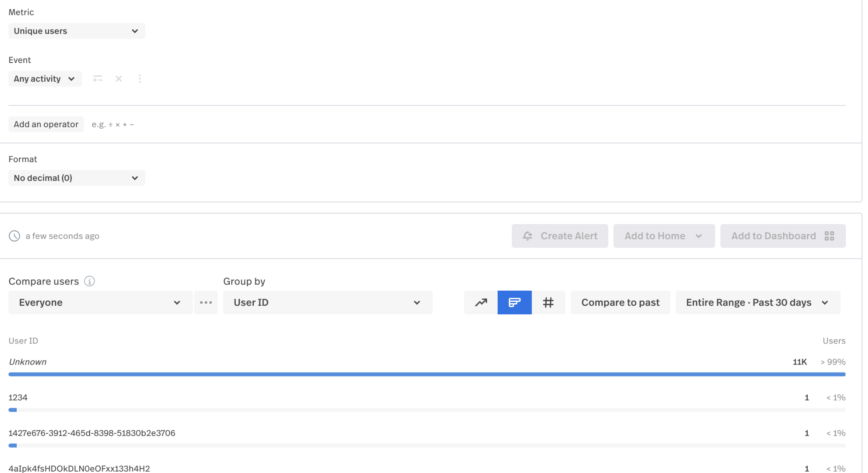Open the Entire Range Past 30 days selector

(x=758, y=302)
